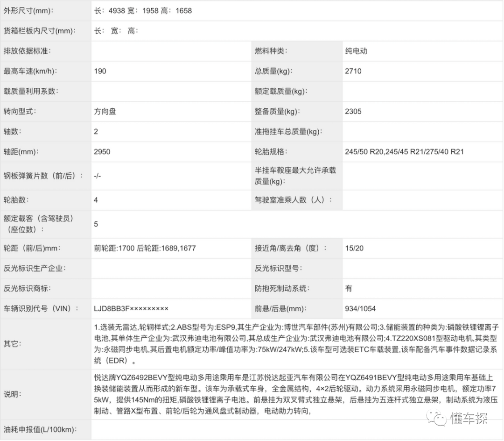Select the 排放依据标准 label
Screen dimensions: 504x441
(28, 51)
